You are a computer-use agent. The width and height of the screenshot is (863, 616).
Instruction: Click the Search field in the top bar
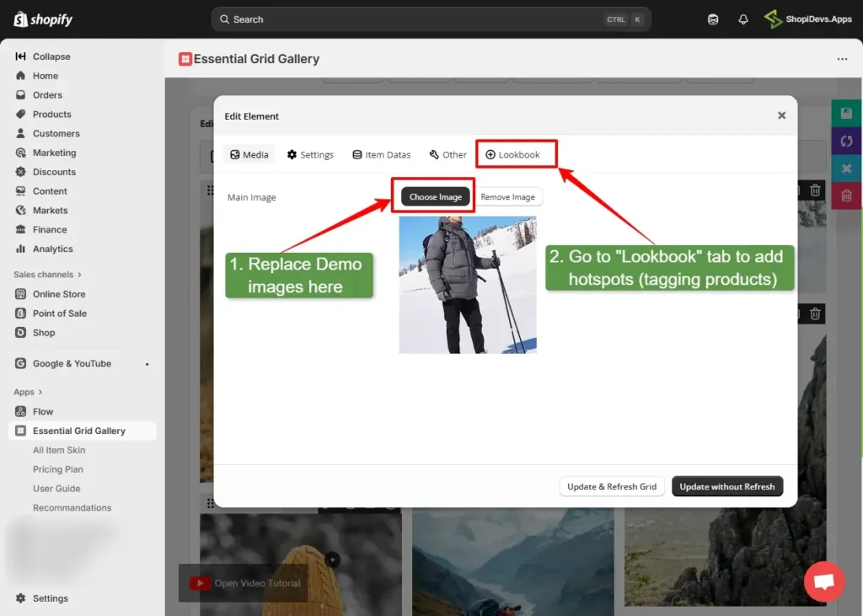pos(431,19)
